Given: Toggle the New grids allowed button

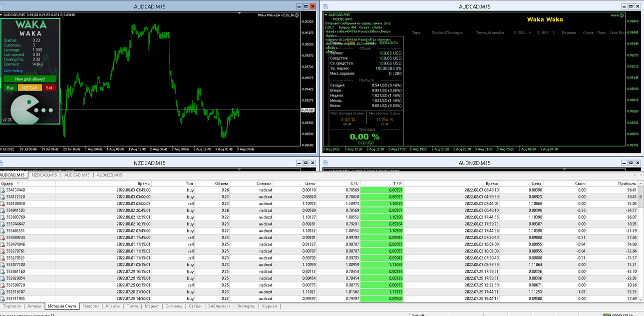Looking at the screenshot, I should 30,79.
